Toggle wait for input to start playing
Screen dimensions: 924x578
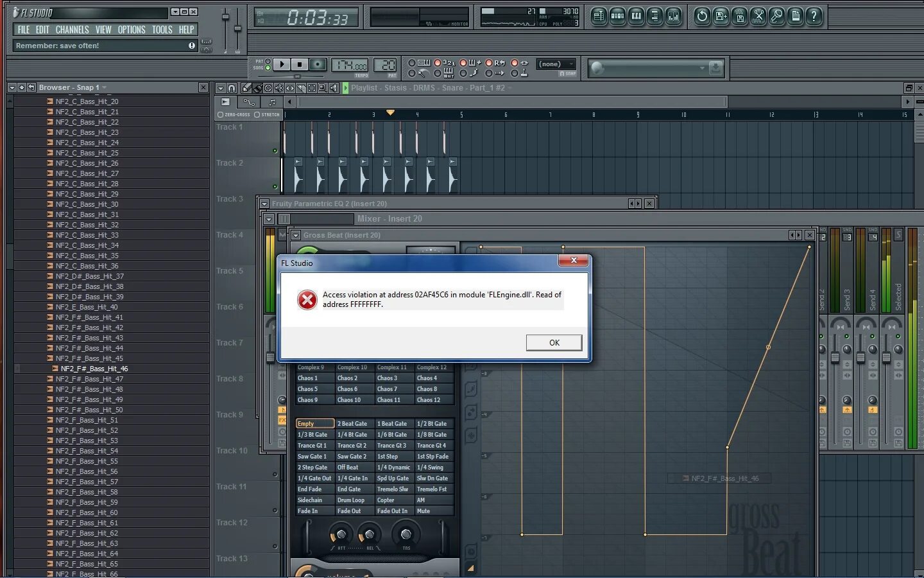coord(444,73)
